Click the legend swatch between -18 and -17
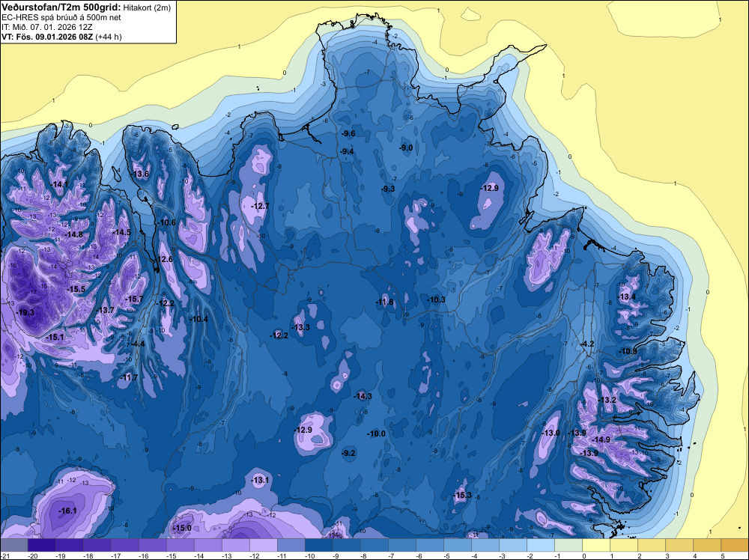Image resolution: width=749 pixels, height=560 pixels. pyautogui.click(x=97, y=545)
